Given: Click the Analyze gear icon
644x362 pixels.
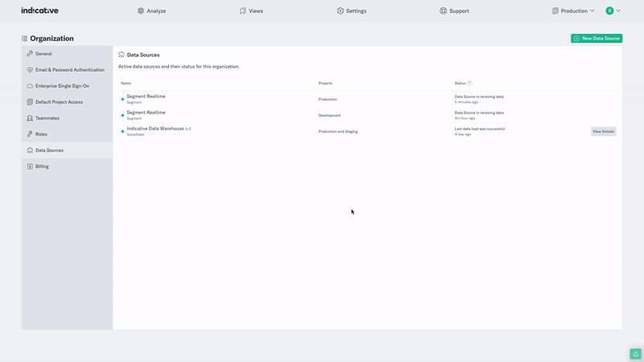Looking at the screenshot, I should pos(141,10).
